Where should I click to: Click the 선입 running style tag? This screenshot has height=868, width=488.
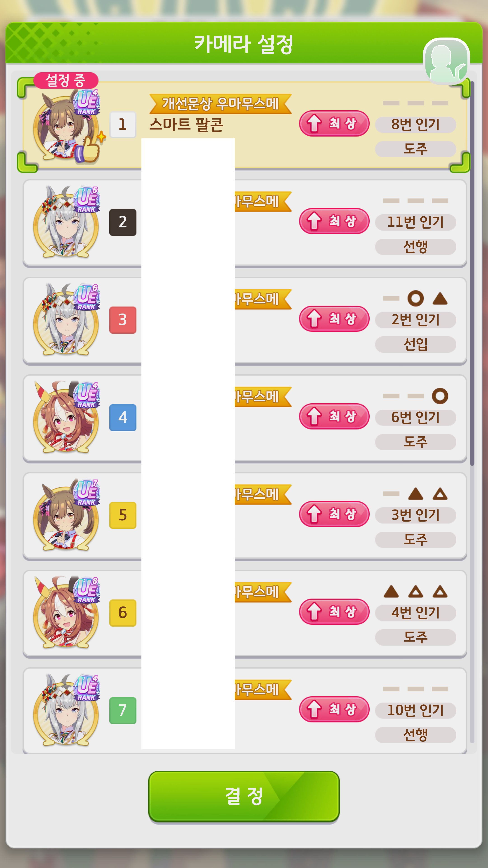click(x=416, y=344)
